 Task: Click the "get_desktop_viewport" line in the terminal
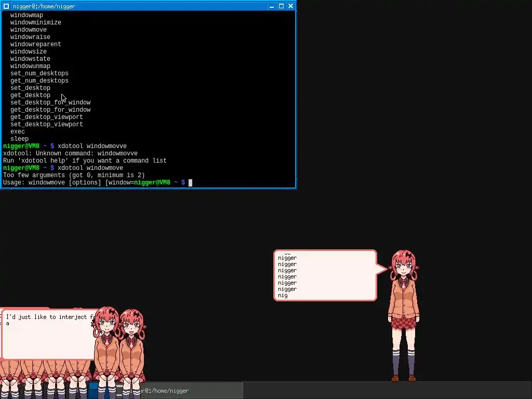coord(46,117)
